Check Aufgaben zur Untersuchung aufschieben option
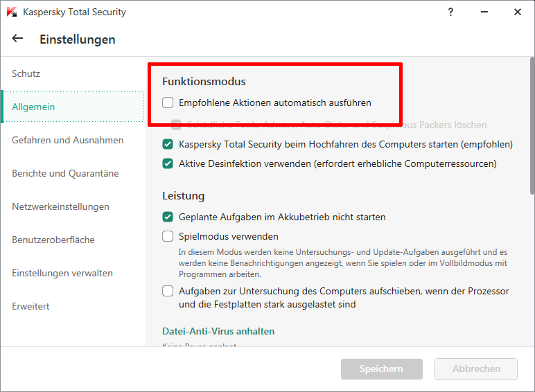Image resolution: width=535 pixels, height=392 pixels. (x=168, y=291)
